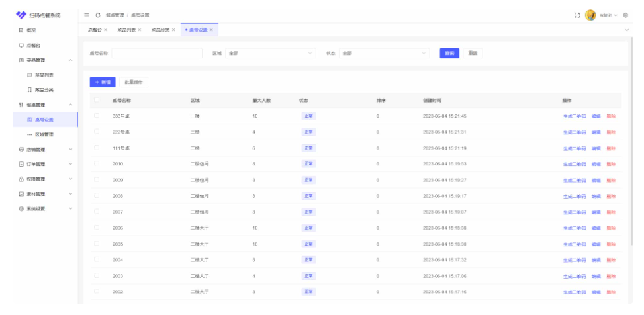Open 菜品列表 in the sidebar

point(45,75)
